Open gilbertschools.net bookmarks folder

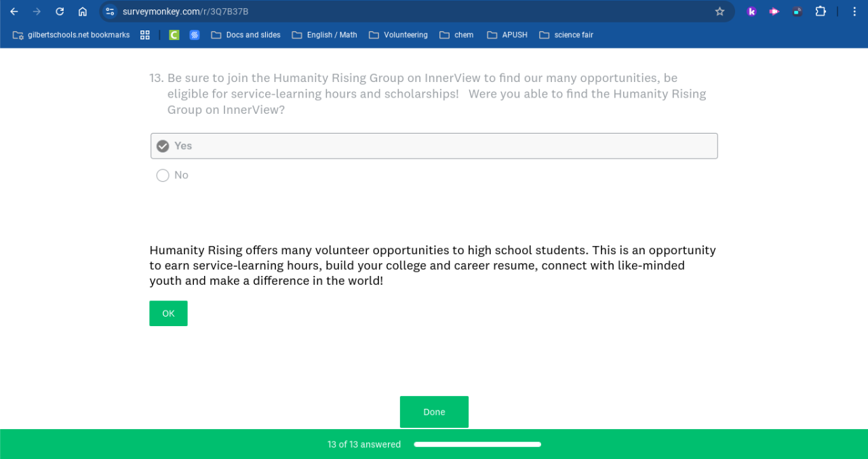pyautogui.click(x=71, y=35)
